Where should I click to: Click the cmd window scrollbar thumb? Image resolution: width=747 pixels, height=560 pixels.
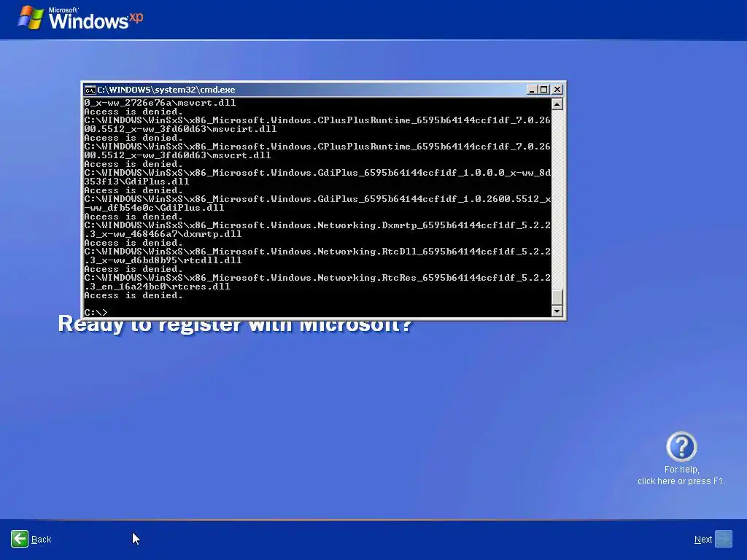coord(557,297)
